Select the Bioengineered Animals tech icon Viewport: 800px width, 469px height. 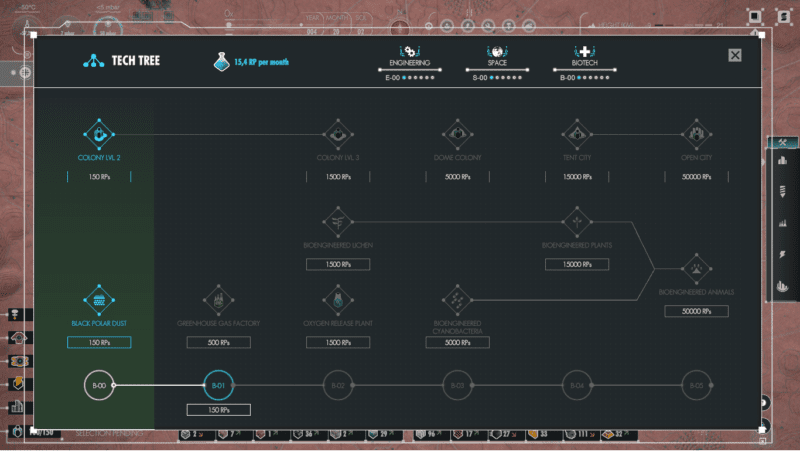point(696,268)
